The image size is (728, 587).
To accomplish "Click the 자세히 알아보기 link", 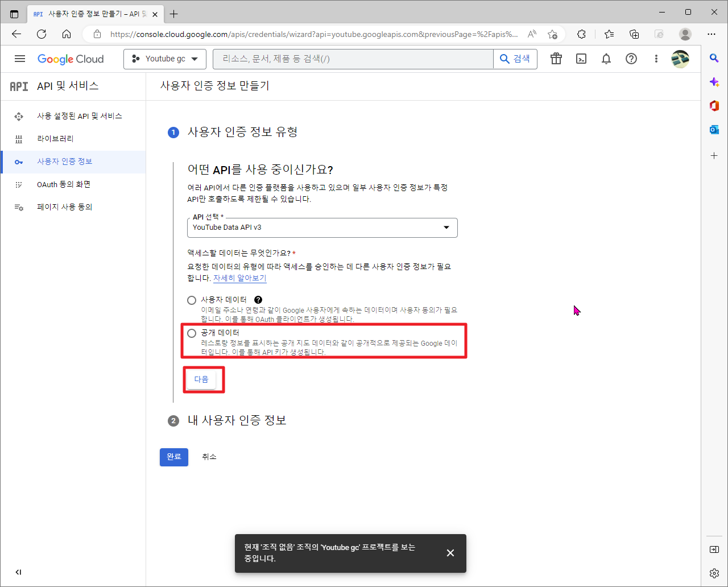I will (239, 278).
